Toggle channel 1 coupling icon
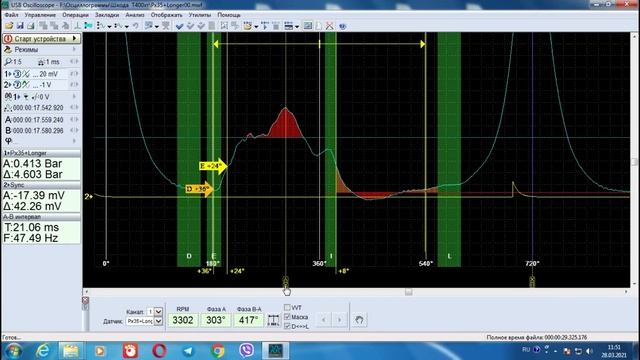Screen dimensions: 640x360 (x=26, y=74)
